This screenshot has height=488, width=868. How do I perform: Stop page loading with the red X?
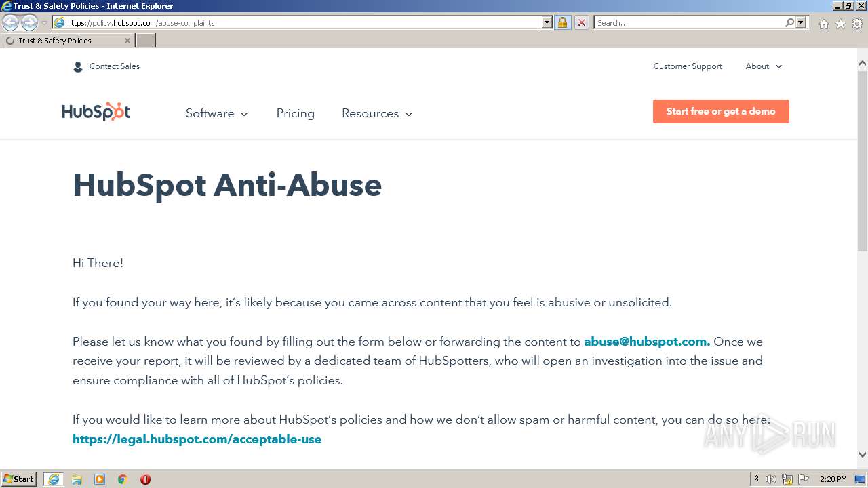[581, 23]
